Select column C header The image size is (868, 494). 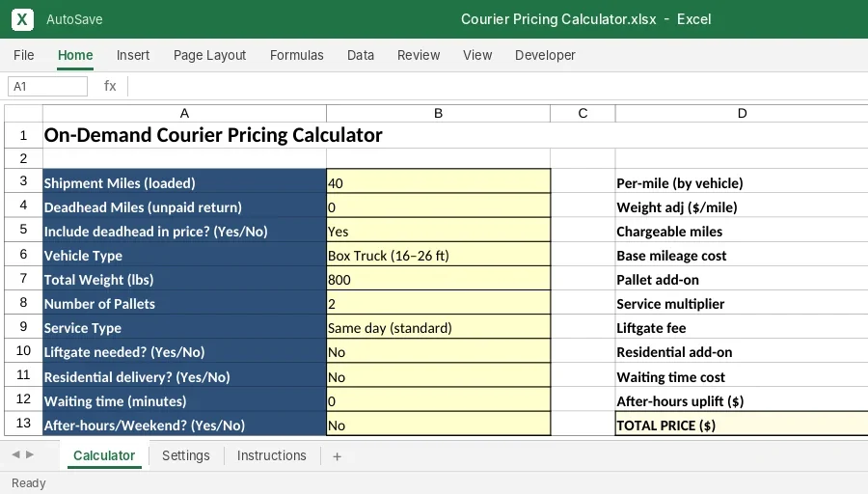[583, 113]
